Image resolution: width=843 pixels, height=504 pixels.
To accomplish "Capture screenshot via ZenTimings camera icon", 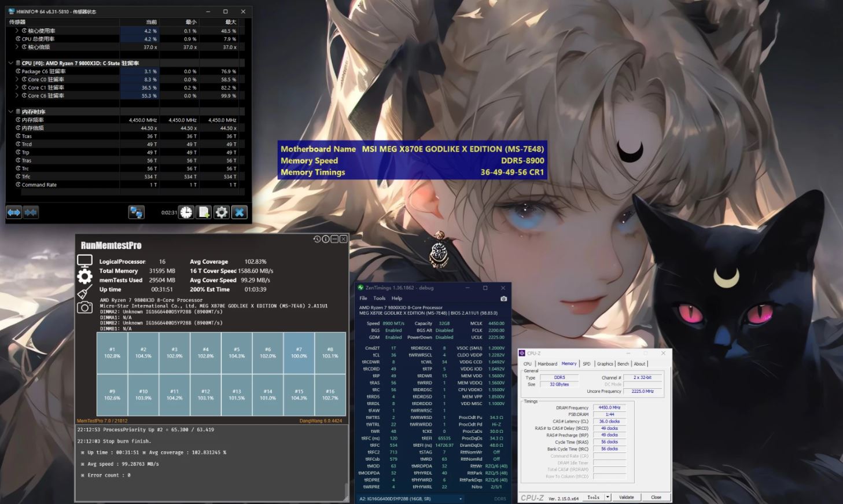I will (x=503, y=299).
